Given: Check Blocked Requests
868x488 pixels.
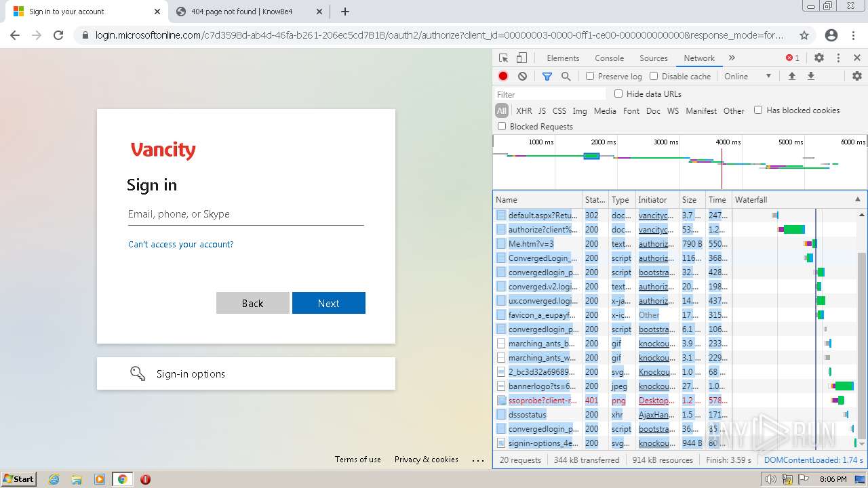Looking at the screenshot, I should click(x=502, y=127).
